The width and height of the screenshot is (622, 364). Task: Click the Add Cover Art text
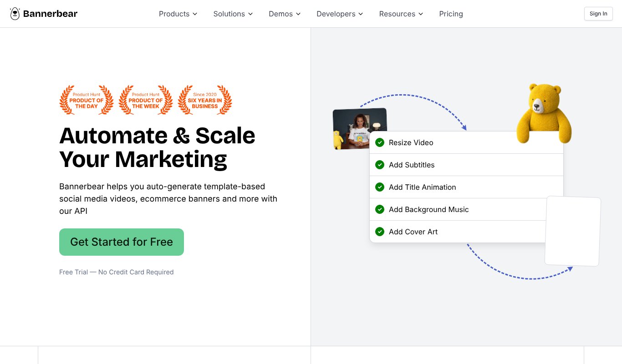[413, 232]
